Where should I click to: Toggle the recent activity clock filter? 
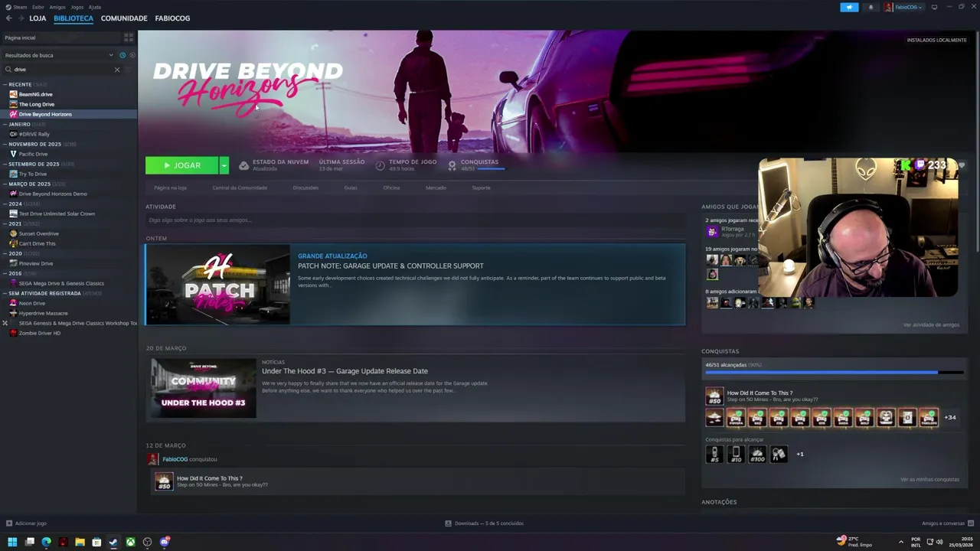click(122, 55)
